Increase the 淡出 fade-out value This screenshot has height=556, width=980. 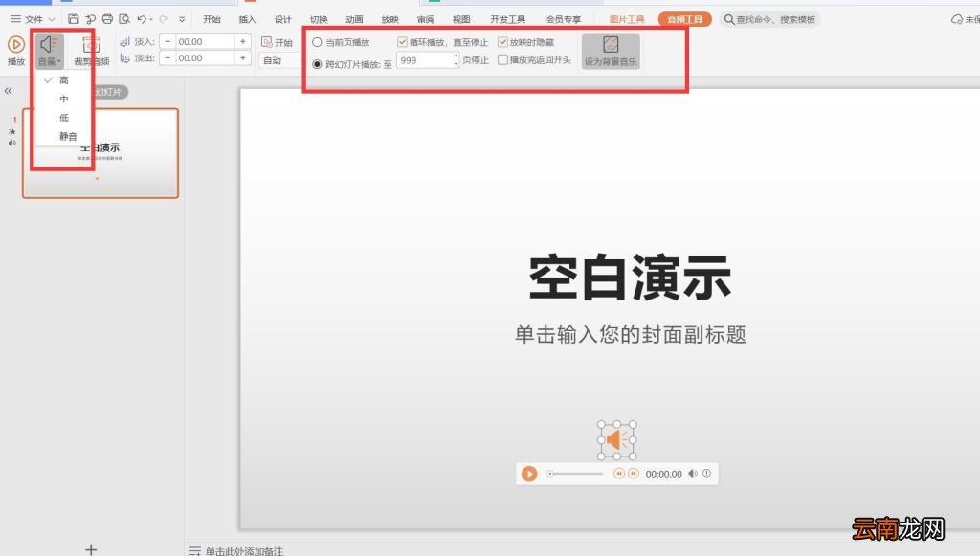click(242, 58)
